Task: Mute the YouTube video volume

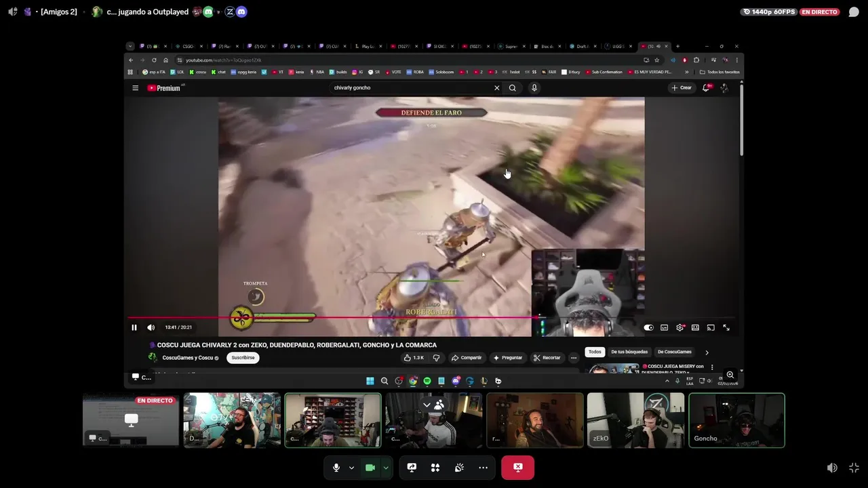Action: (151, 327)
